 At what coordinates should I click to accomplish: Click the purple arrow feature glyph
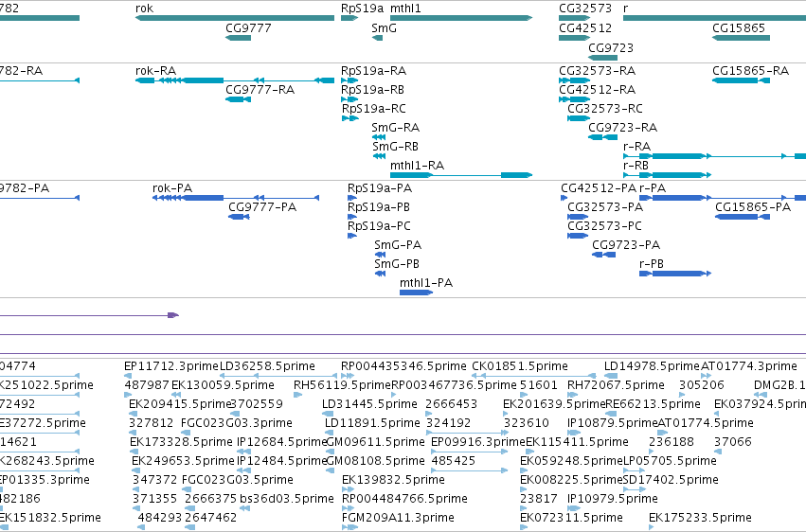(x=173, y=315)
